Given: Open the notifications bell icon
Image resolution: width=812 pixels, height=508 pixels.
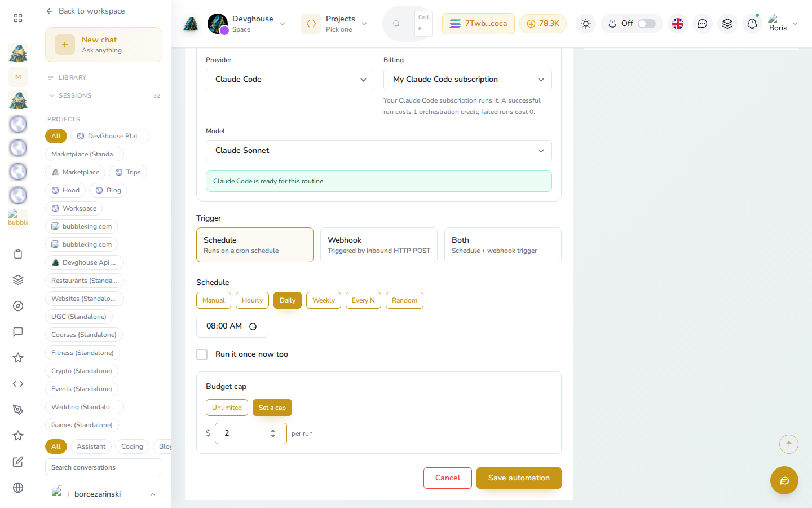Looking at the screenshot, I should click(x=752, y=24).
